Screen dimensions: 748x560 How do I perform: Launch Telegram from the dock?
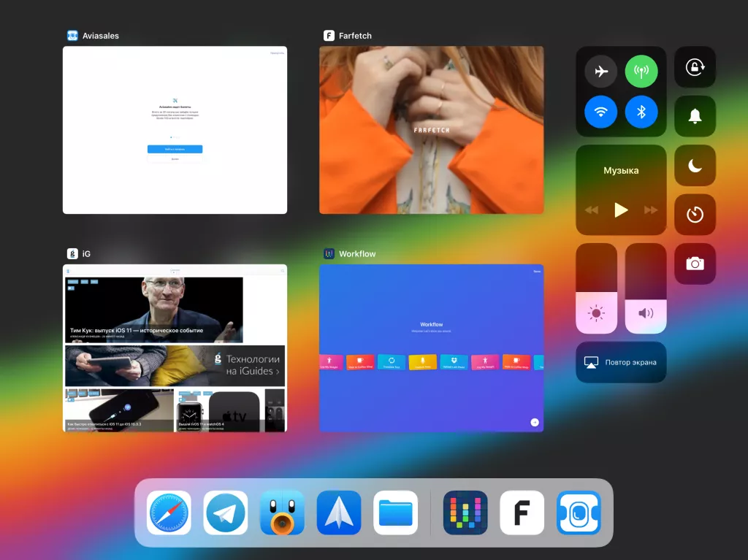226,512
